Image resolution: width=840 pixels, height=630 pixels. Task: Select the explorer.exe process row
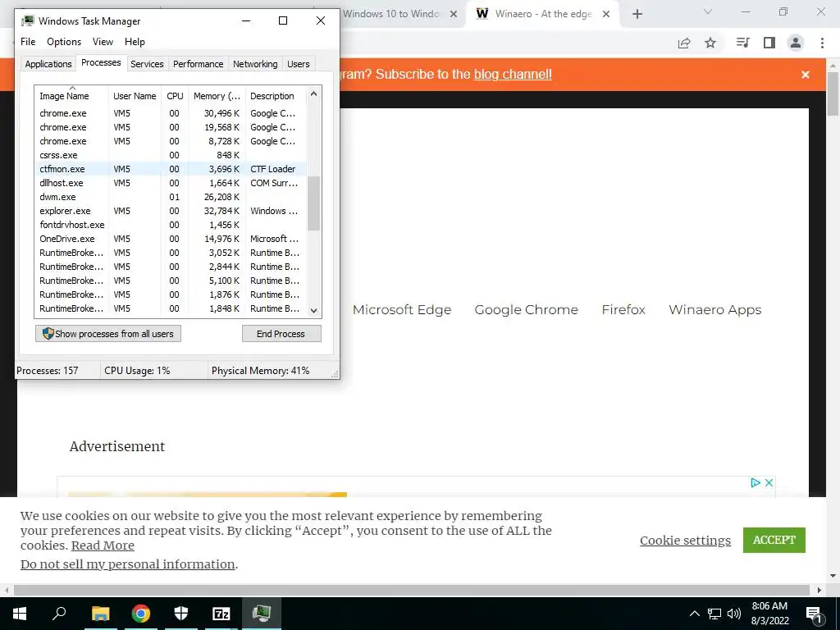pos(171,211)
